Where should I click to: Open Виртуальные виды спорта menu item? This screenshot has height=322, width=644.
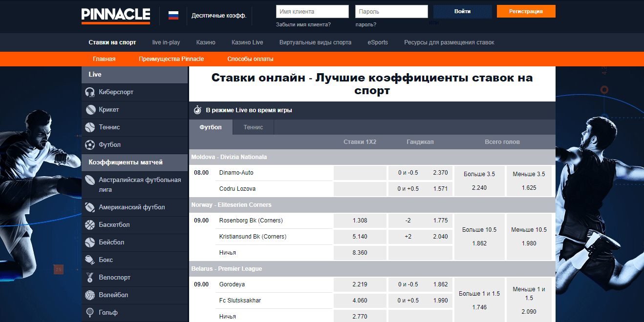315,42
